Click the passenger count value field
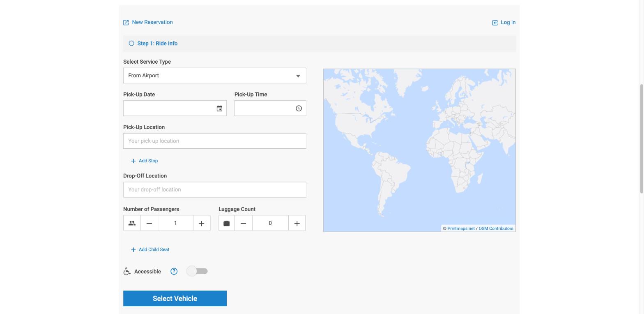 (x=175, y=223)
